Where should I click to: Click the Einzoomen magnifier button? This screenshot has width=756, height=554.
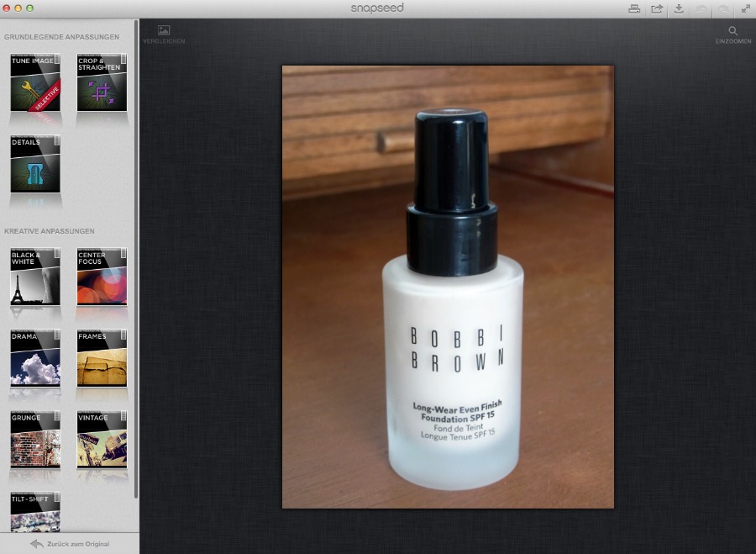coord(732,34)
